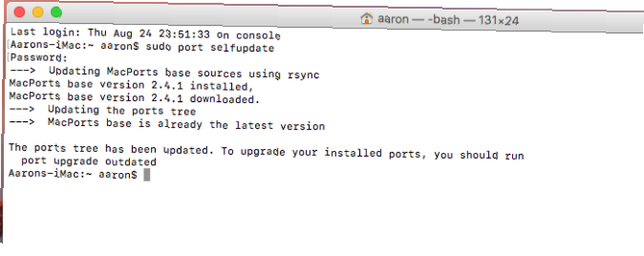Click 'MacPorts base version 2.4.1 installed' line
644x256 pixels.
(x=131, y=85)
